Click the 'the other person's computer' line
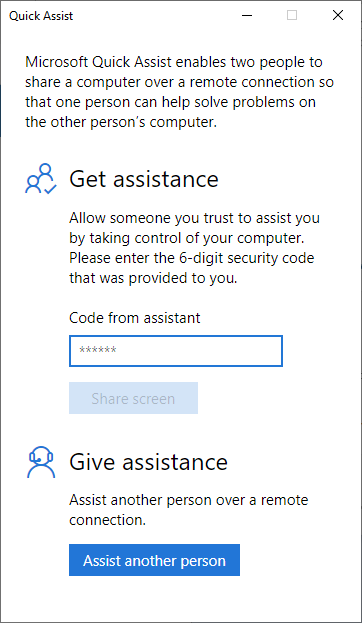 [121, 122]
